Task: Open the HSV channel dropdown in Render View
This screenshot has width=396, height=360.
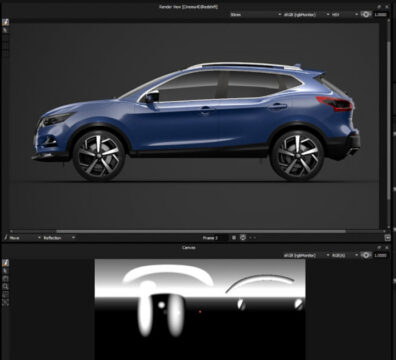Action: pyautogui.click(x=344, y=14)
